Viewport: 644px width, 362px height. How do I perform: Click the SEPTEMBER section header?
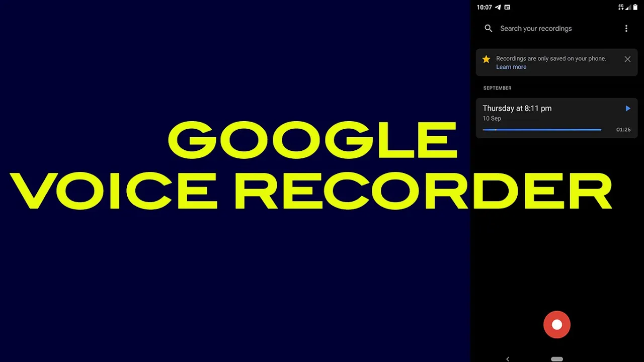click(498, 88)
